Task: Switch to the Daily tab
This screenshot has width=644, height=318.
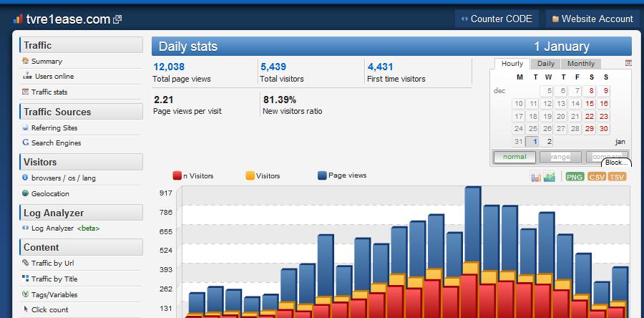Action: pos(546,64)
